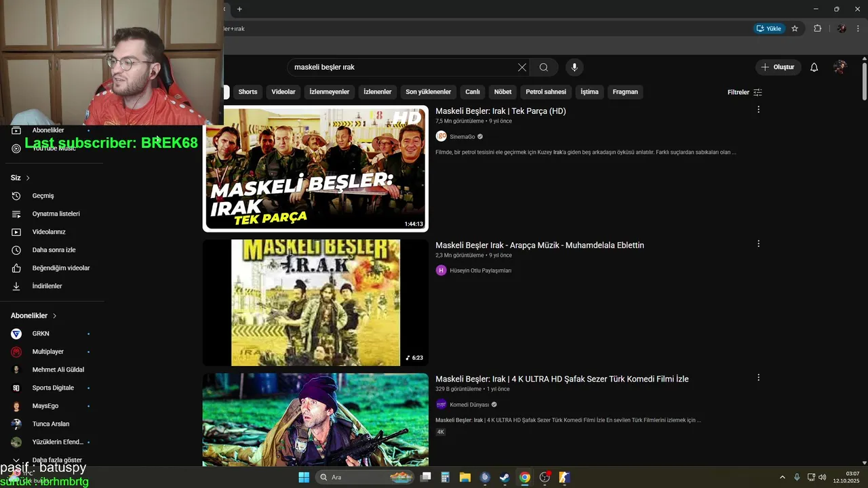868x488 pixels.
Task: Open the Filtreler filter panel
Action: pyautogui.click(x=745, y=92)
